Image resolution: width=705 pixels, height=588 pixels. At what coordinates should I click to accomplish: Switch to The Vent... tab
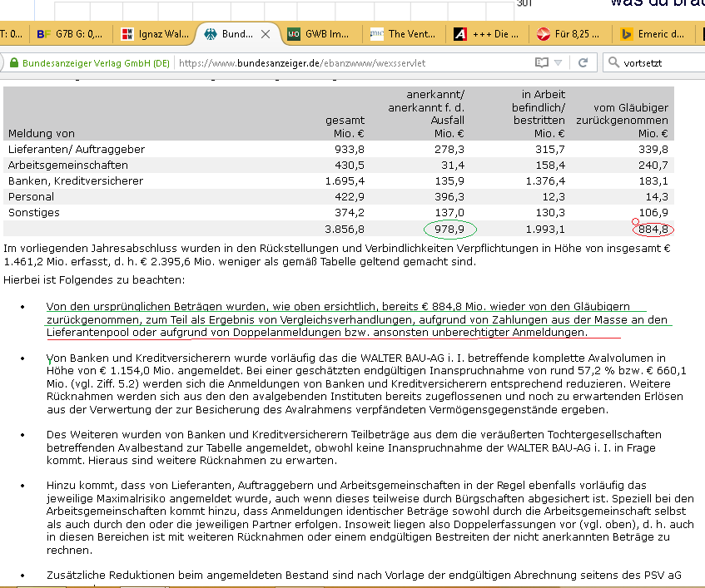404,34
